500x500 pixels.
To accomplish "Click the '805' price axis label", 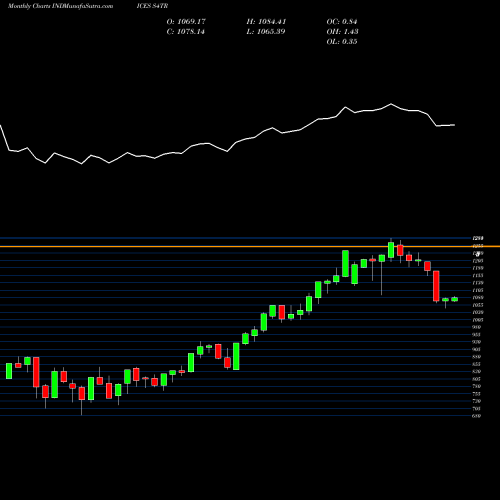I will (x=477, y=379).
